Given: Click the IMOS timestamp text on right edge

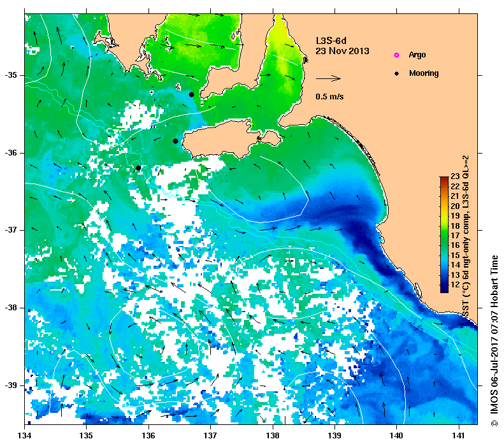Looking at the screenshot, I should coord(494,341).
